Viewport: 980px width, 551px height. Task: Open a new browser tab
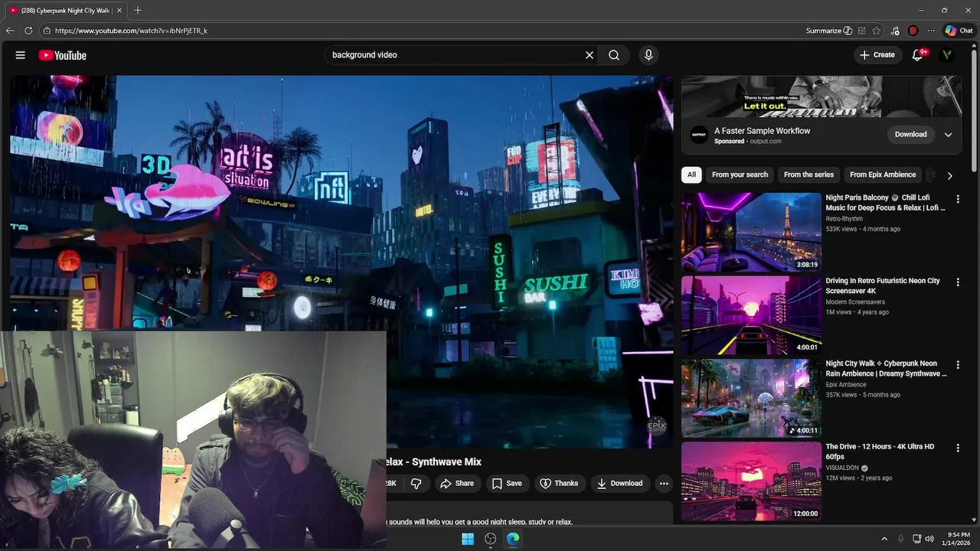(x=138, y=10)
